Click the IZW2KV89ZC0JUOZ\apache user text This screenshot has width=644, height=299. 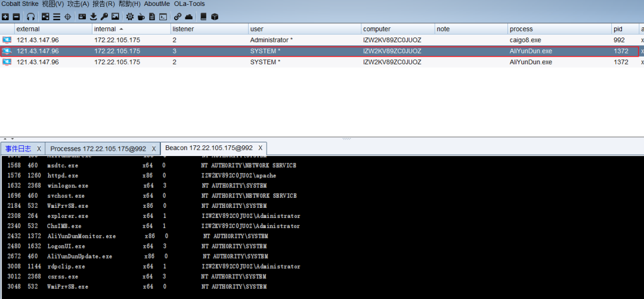[x=239, y=176]
